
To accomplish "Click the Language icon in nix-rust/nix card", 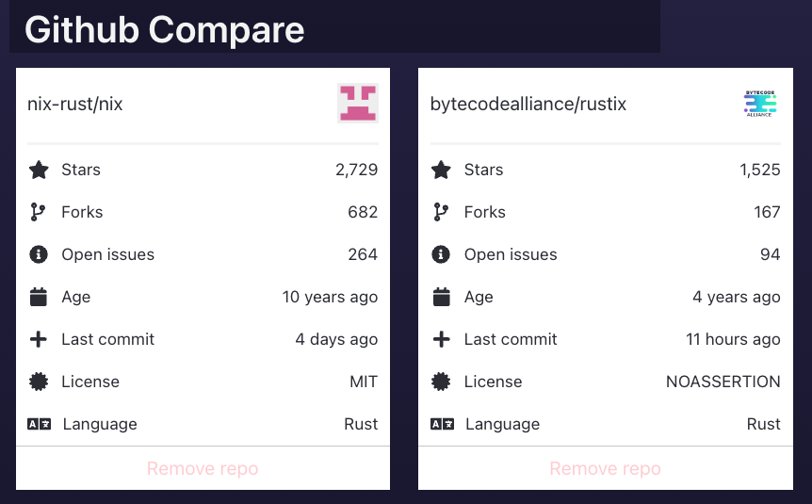I will pos(39,424).
